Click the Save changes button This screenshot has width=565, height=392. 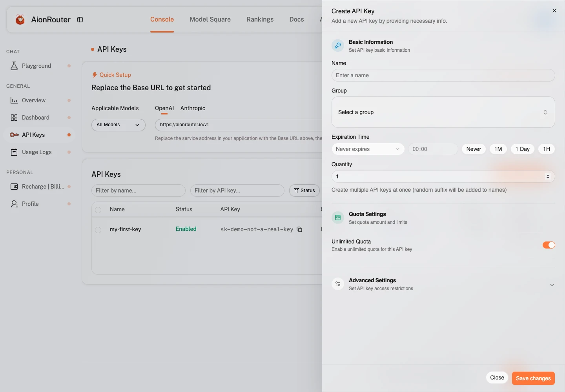pyautogui.click(x=533, y=378)
